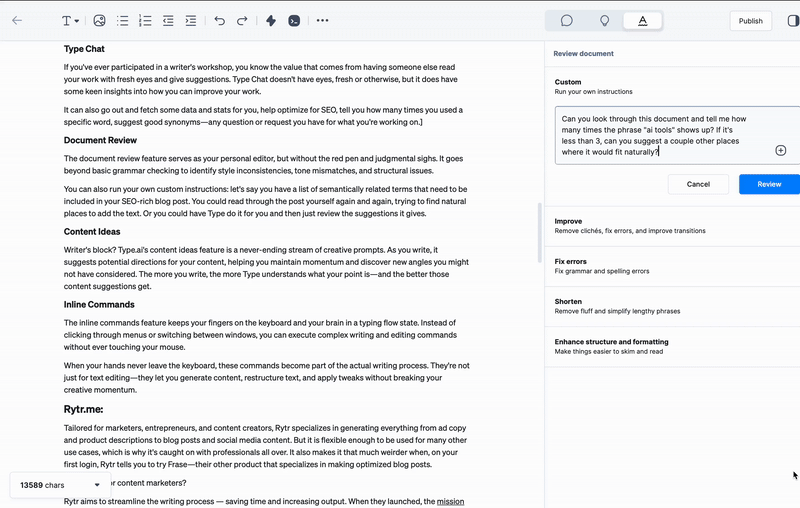Click the 'Review document' panel title

[x=583, y=54]
